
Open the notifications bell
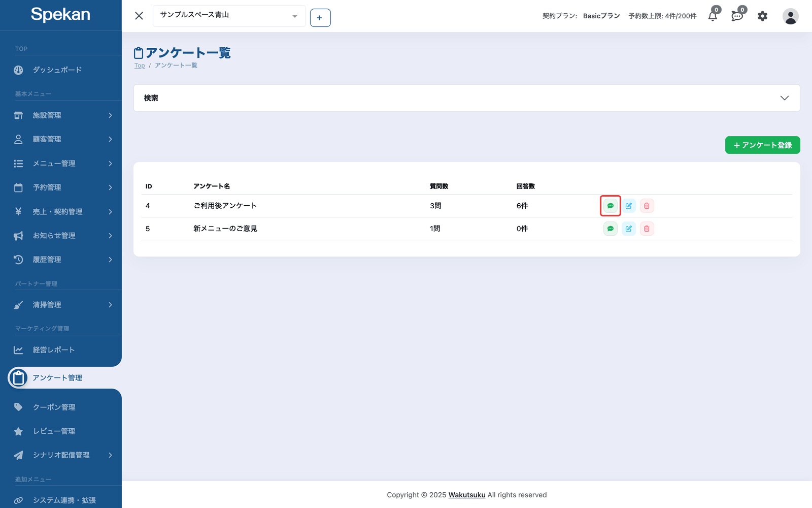click(x=713, y=16)
